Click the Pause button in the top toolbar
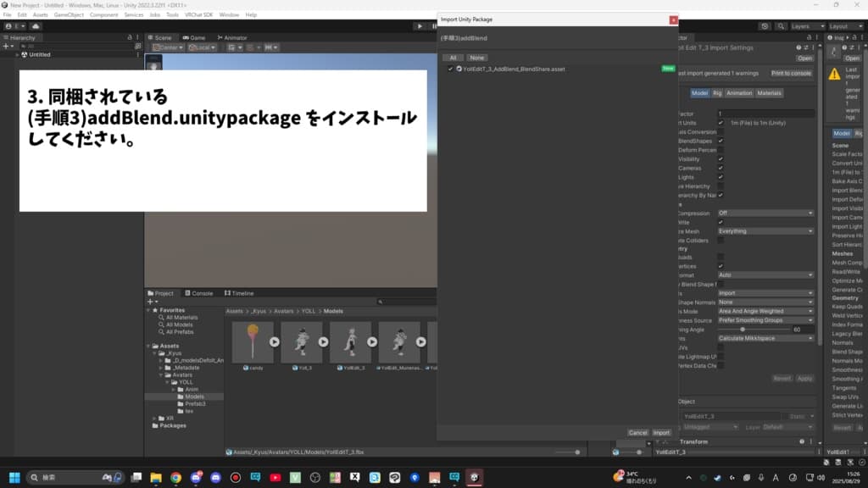Screen dimensions: 868x488 pos(434,26)
